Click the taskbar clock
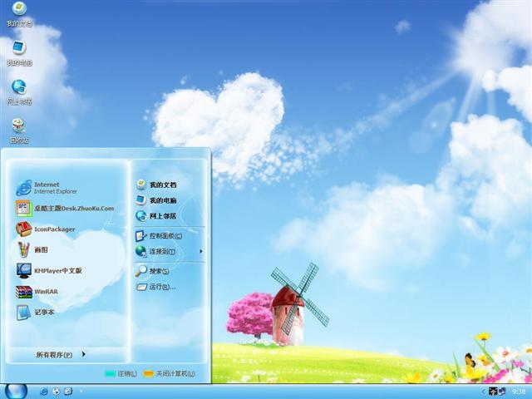 click(519, 392)
